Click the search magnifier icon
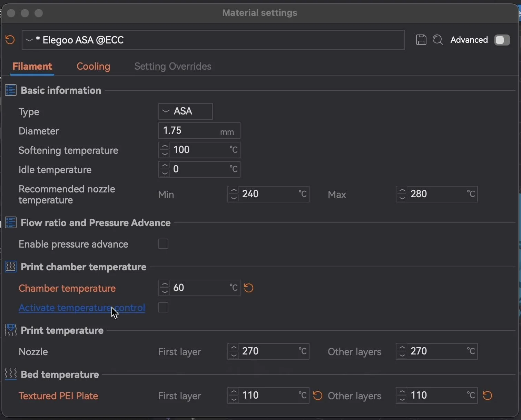Screen dimensions: 521x420 point(438,40)
